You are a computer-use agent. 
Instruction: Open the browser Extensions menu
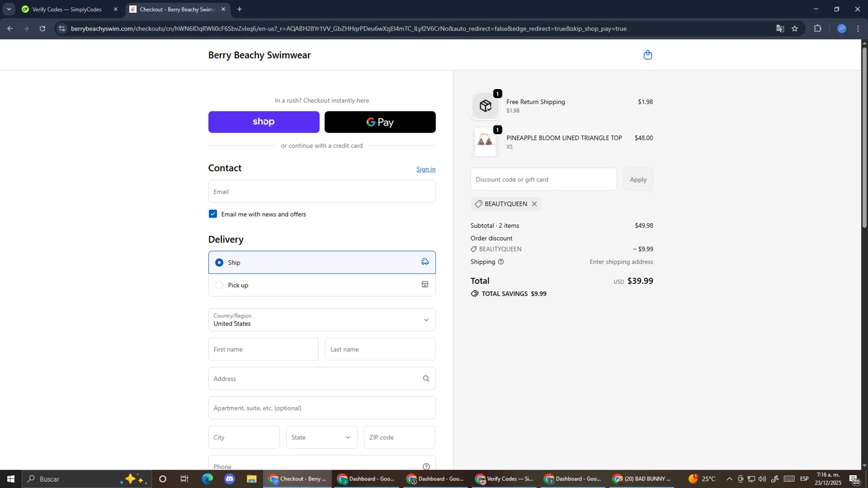pyautogui.click(x=818, y=28)
